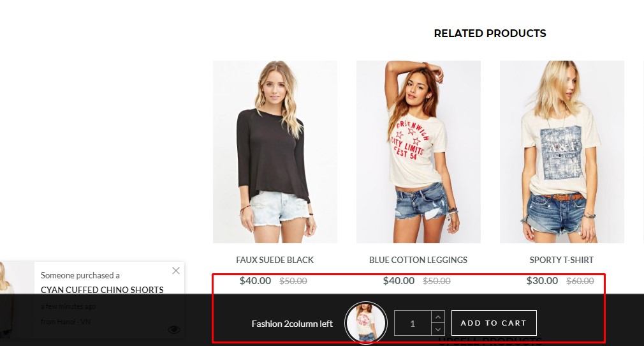The image size is (644, 346).
Task: Decrease quantity with the down arrow
Action: [438, 329]
